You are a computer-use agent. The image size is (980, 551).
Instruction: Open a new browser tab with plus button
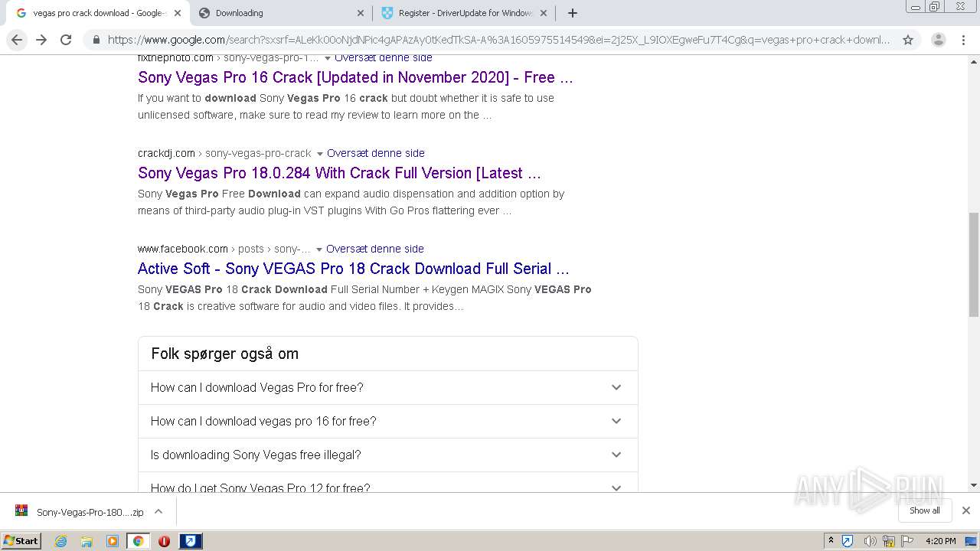[x=573, y=13]
